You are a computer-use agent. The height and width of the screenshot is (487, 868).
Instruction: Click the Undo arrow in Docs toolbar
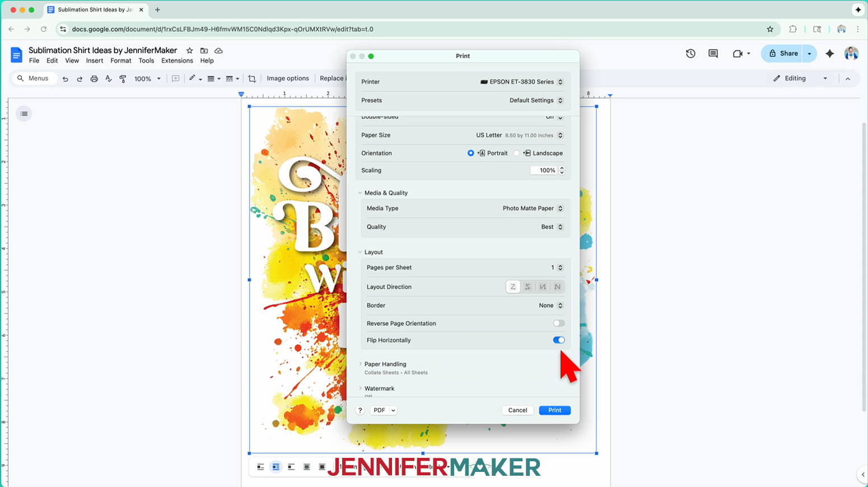[66, 79]
